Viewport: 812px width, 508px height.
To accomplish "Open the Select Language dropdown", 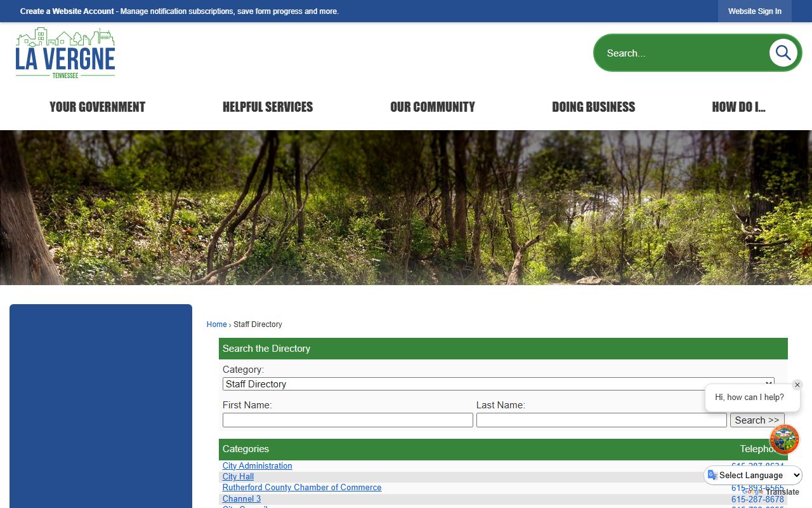I will [x=753, y=475].
